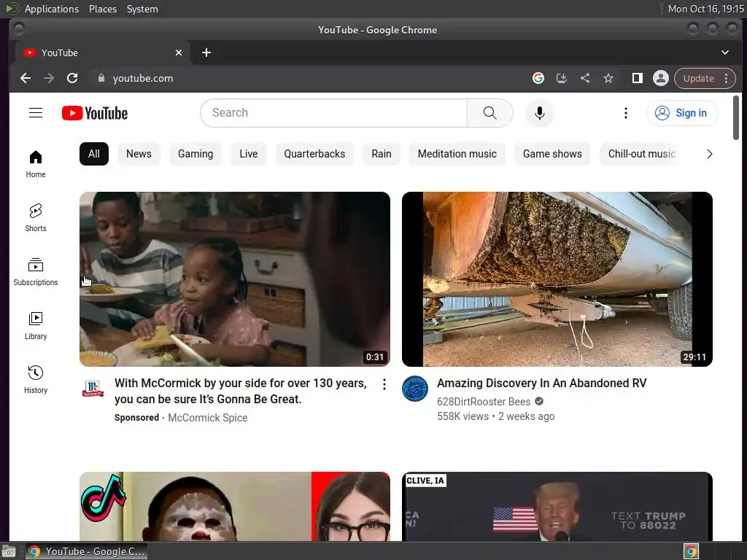Select the Game shows chip

[552, 154]
